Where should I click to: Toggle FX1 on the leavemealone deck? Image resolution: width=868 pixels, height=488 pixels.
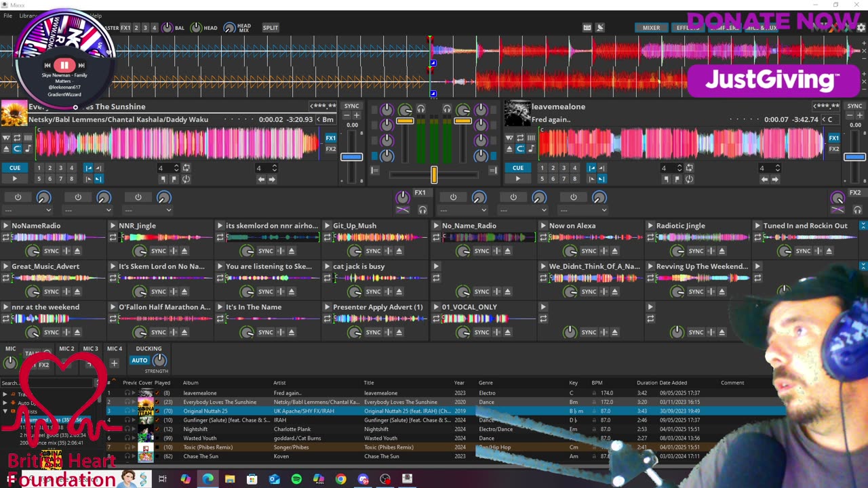pyautogui.click(x=833, y=138)
